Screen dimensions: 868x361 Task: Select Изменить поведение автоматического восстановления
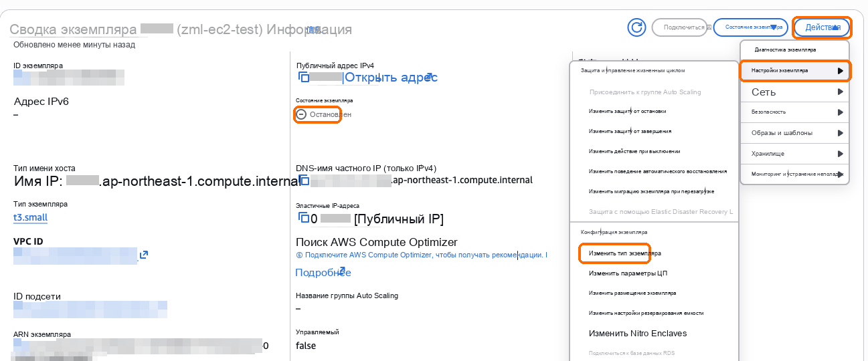pos(658,172)
